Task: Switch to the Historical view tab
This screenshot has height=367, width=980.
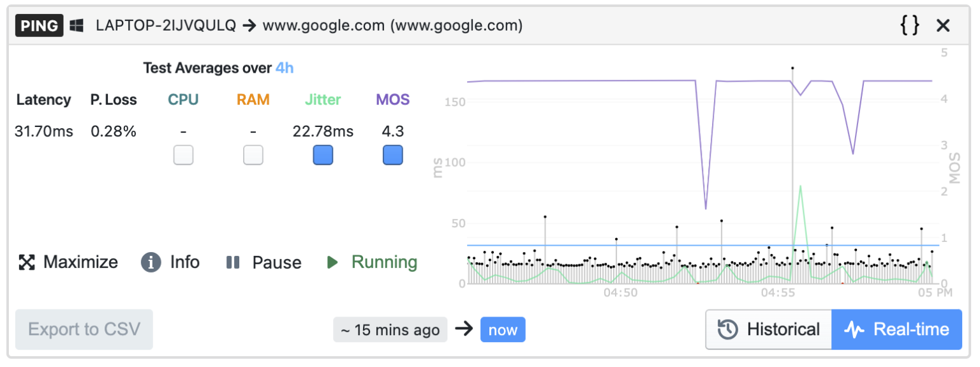Action: [769, 329]
